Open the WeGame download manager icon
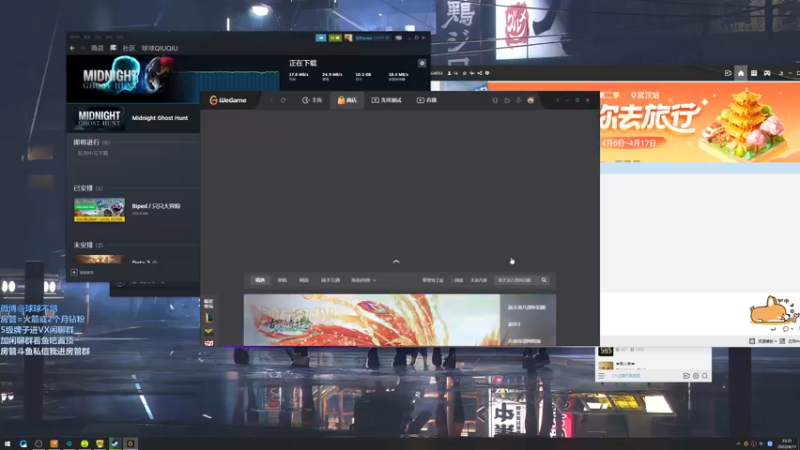 click(x=518, y=100)
